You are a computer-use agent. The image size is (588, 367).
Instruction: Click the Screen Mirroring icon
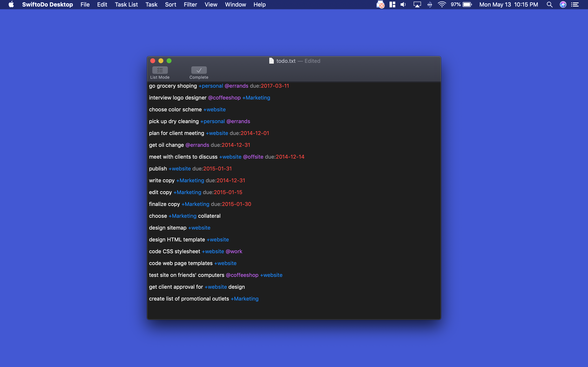(x=417, y=4)
